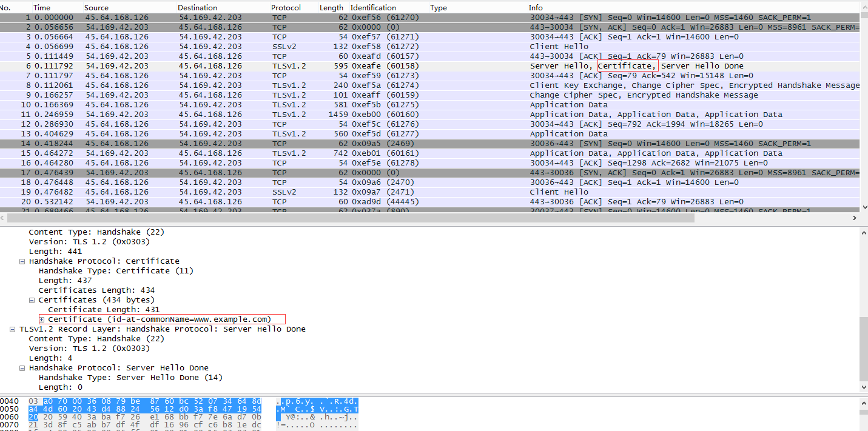Select 'Handshake Type: Server Hello Done (14)' line
The height and width of the screenshot is (431, 868).
[130, 378]
